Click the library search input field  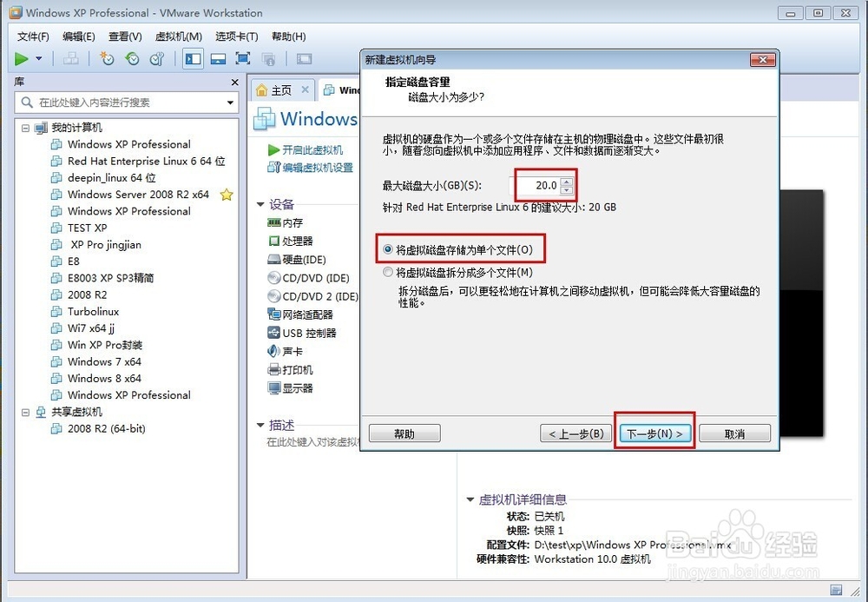(126, 103)
